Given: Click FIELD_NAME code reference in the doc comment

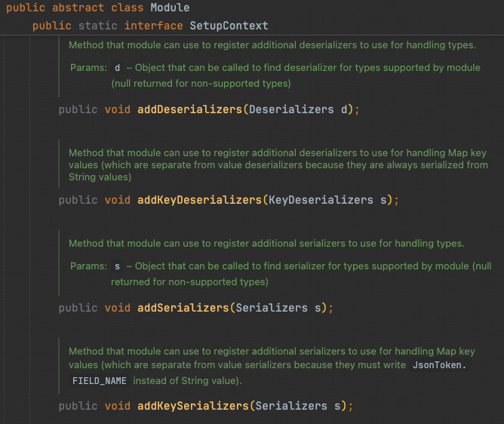Looking at the screenshot, I should pos(99,381).
